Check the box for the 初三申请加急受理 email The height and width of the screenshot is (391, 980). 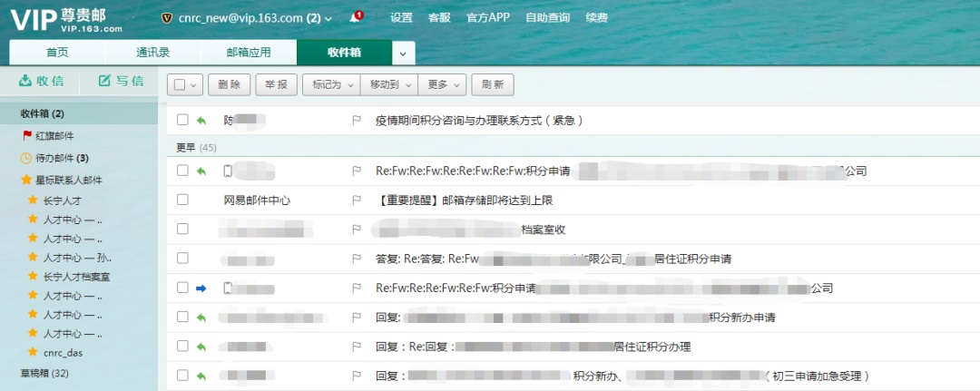pyautogui.click(x=182, y=376)
